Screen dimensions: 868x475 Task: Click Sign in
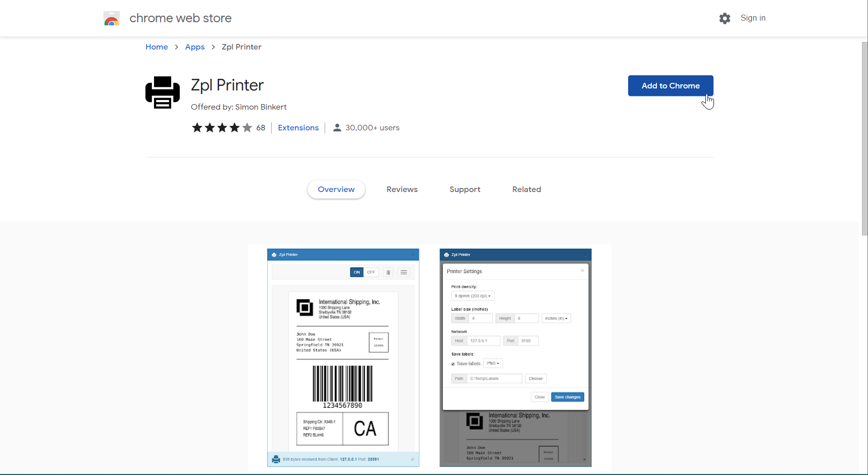coord(753,18)
